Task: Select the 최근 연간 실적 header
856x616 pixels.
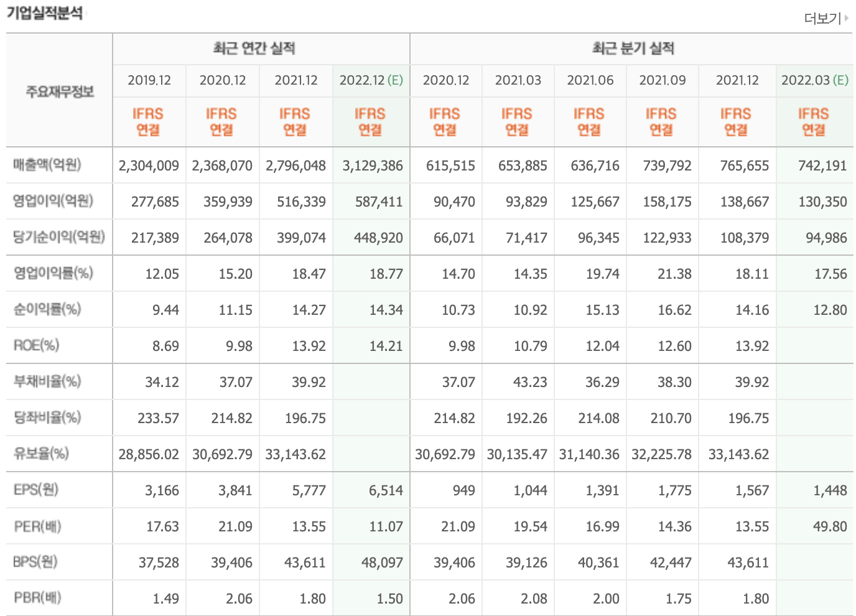Action: coord(254,48)
